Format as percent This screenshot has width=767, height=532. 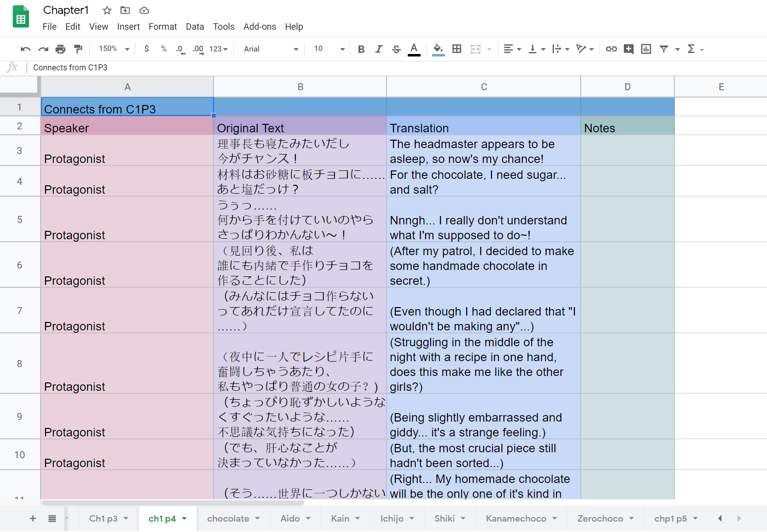coord(164,49)
